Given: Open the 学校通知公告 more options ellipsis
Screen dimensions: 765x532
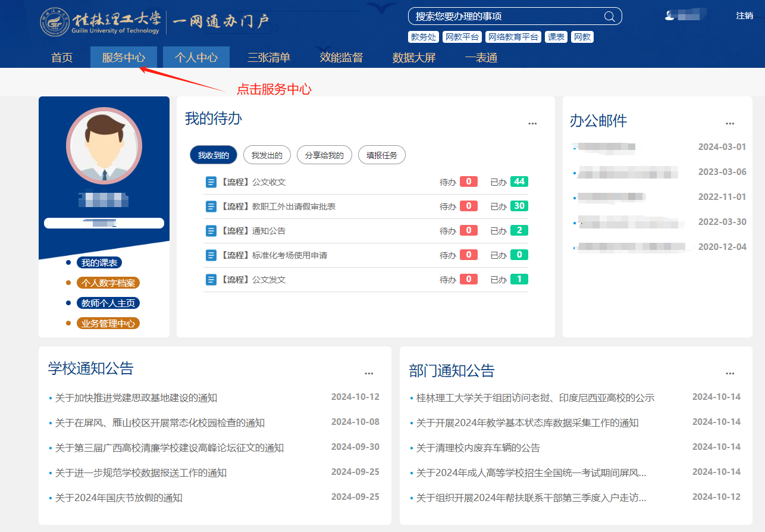Looking at the screenshot, I should point(369,374).
